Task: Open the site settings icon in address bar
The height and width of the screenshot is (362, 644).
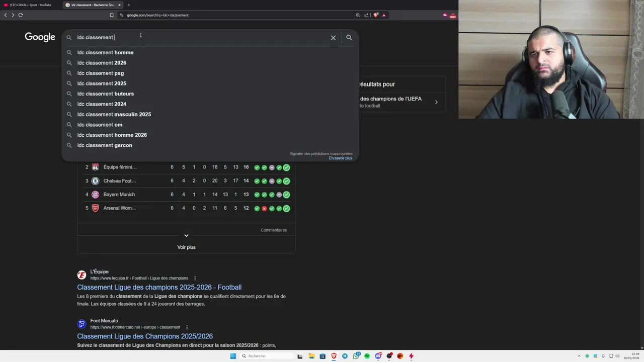Action: click(121, 15)
